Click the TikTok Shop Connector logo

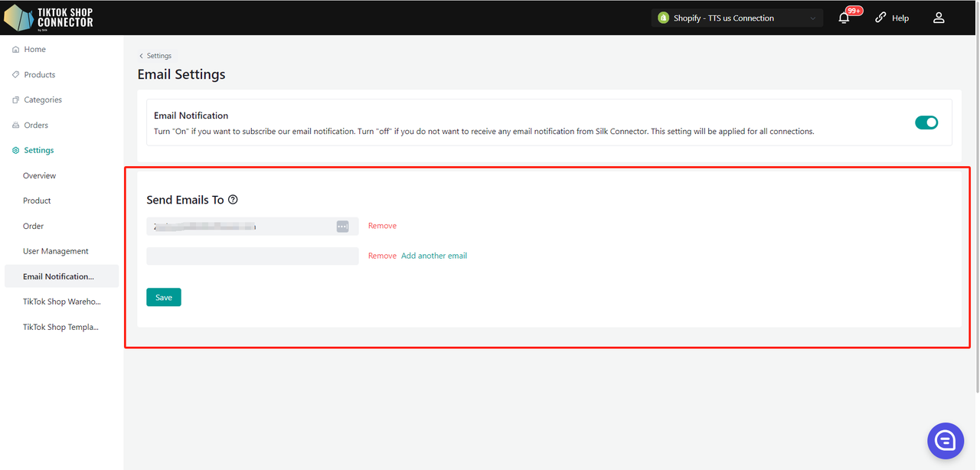pos(49,18)
